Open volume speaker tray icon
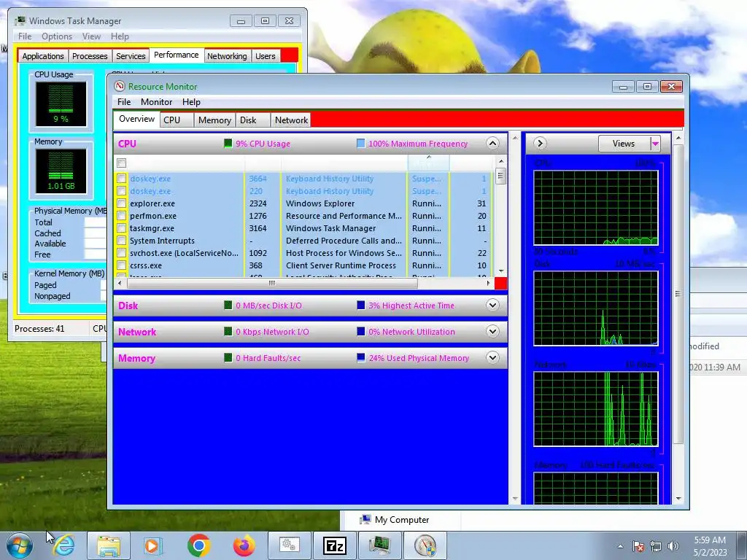 (x=673, y=546)
